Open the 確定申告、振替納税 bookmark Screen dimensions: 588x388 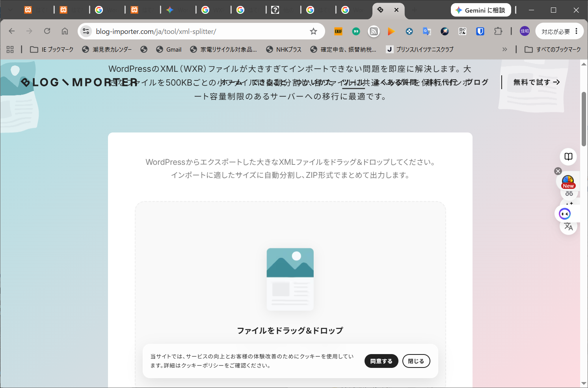tap(343, 49)
